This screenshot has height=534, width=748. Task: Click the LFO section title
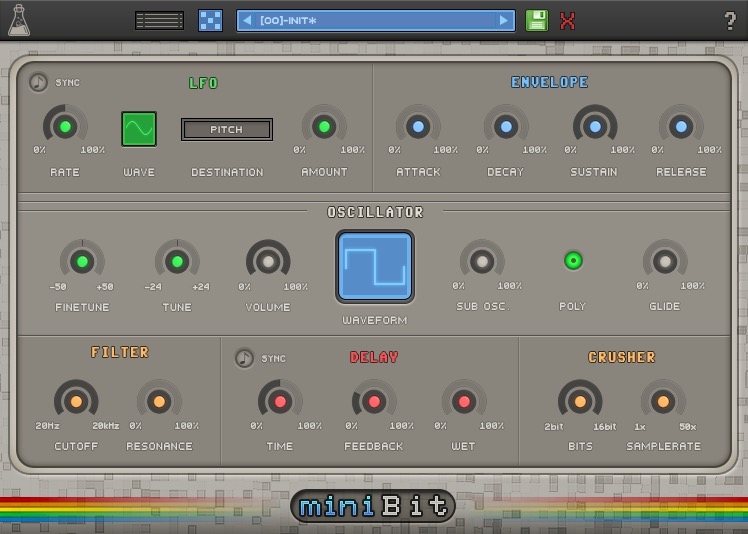204,83
